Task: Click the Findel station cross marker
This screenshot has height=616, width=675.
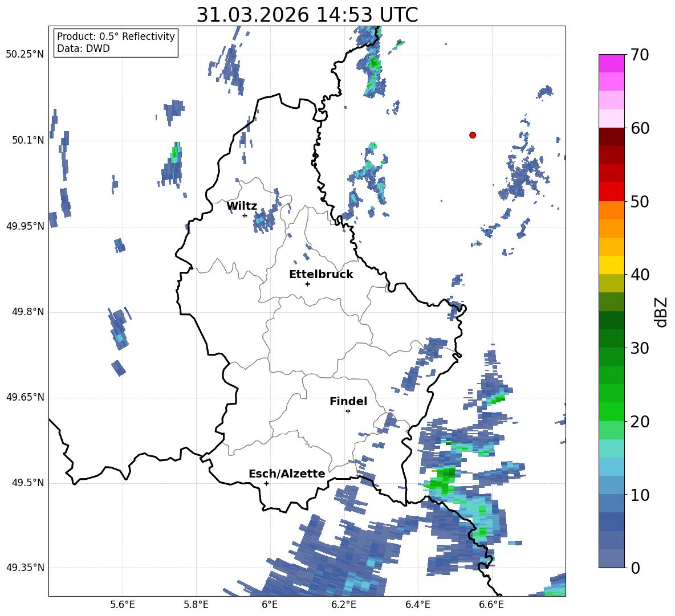Action: click(348, 411)
